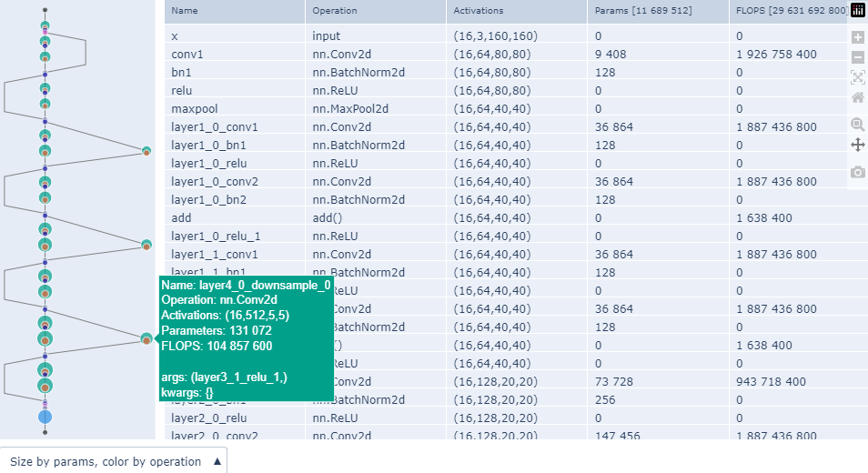
Task: Open the 'Size by params, color by operation' dropdown
Action: [113, 461]
